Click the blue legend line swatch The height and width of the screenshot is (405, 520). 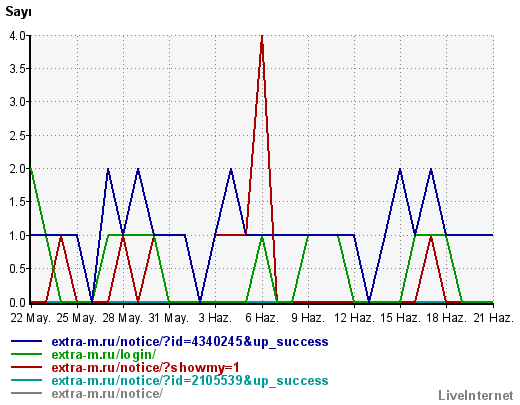(x=27, y=341)
